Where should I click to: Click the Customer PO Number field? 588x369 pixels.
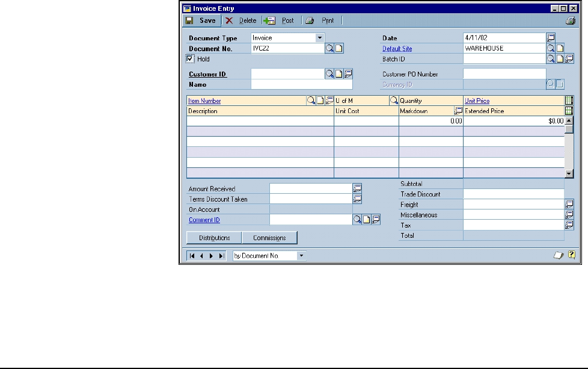point(504,74)
